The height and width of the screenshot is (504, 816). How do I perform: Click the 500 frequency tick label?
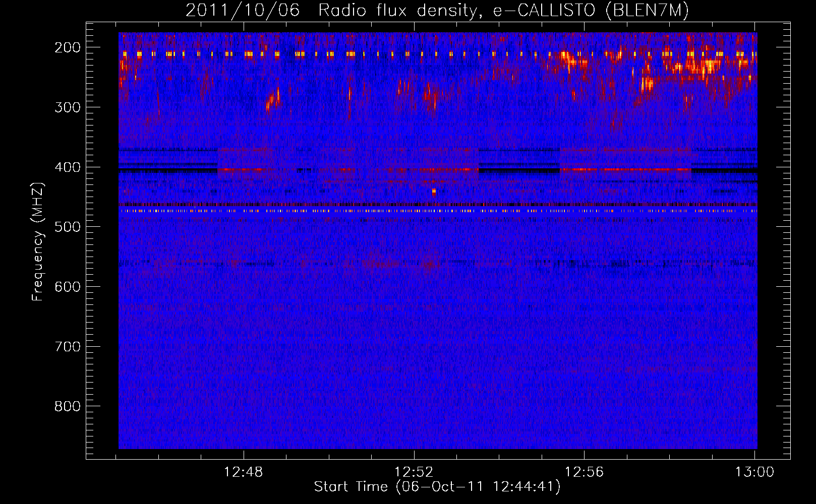point(68,227)
